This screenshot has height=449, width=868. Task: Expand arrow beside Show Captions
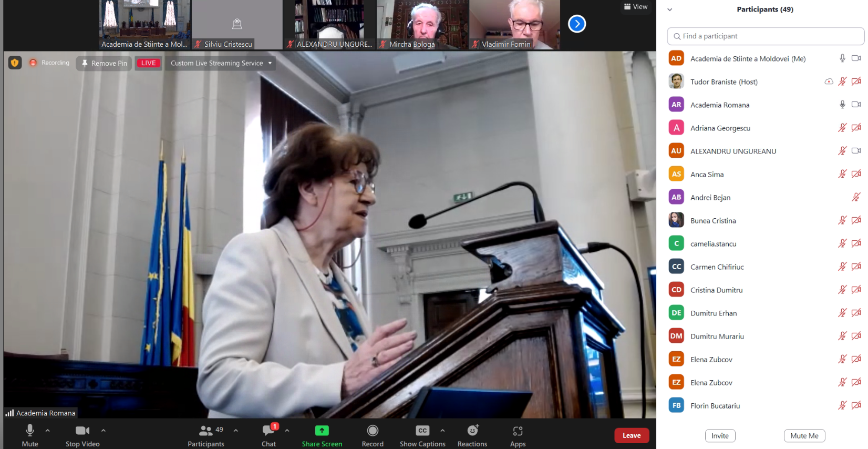[443, 431]
